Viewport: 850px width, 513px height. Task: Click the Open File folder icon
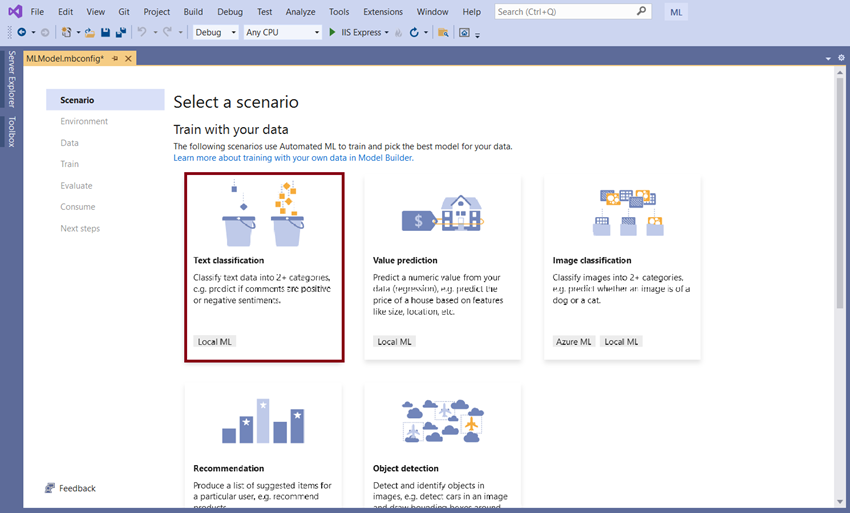point(90,33)
